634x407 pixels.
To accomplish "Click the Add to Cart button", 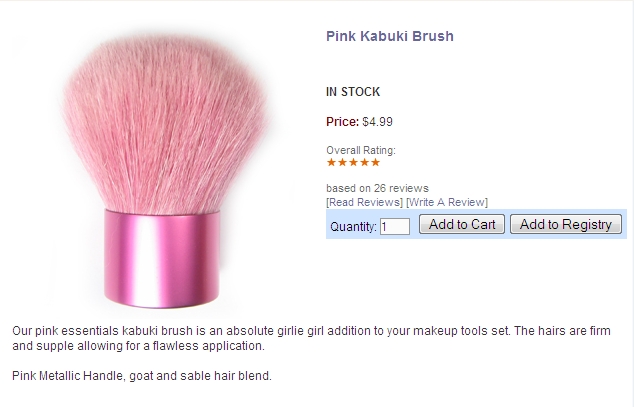I will (x=462, y=224).
